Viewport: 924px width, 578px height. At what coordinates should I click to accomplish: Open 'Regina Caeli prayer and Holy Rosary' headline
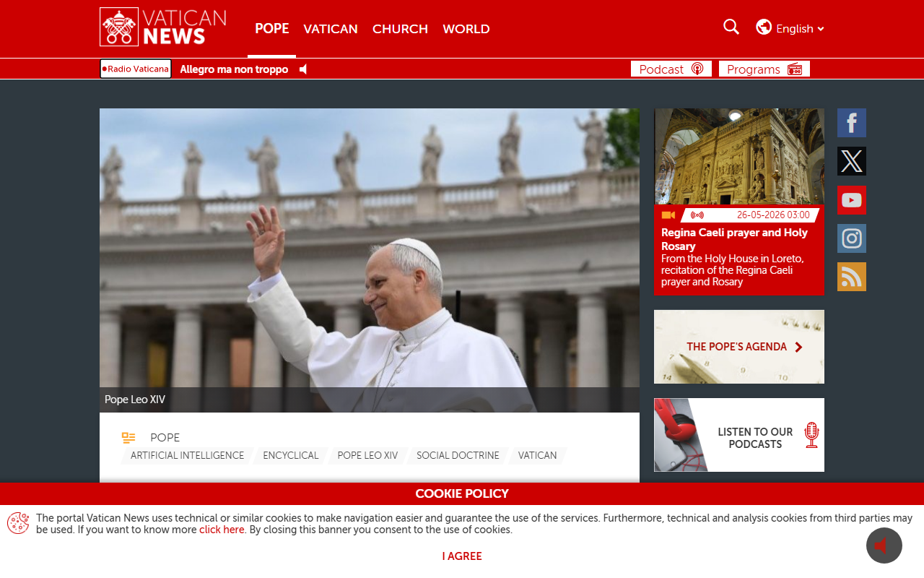pyautogui.click(x=734, y=239)
